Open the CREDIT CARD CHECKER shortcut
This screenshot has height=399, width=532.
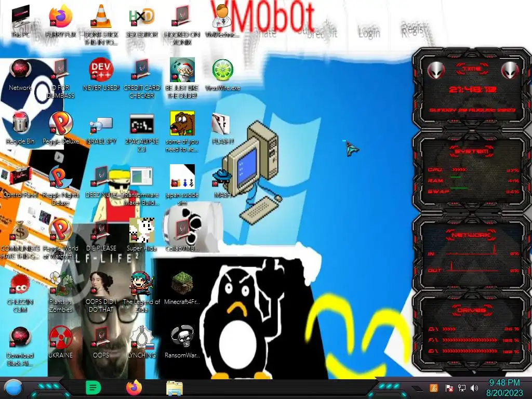(x=141, y=79)
